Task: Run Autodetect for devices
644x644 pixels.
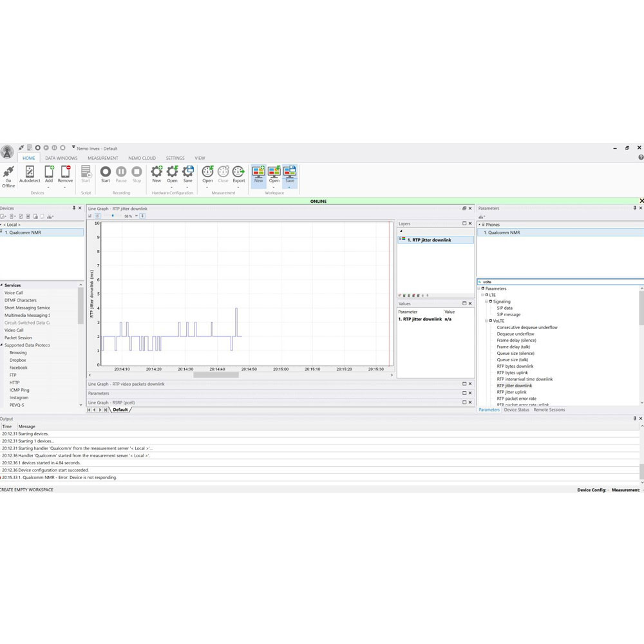Action: 30,171
